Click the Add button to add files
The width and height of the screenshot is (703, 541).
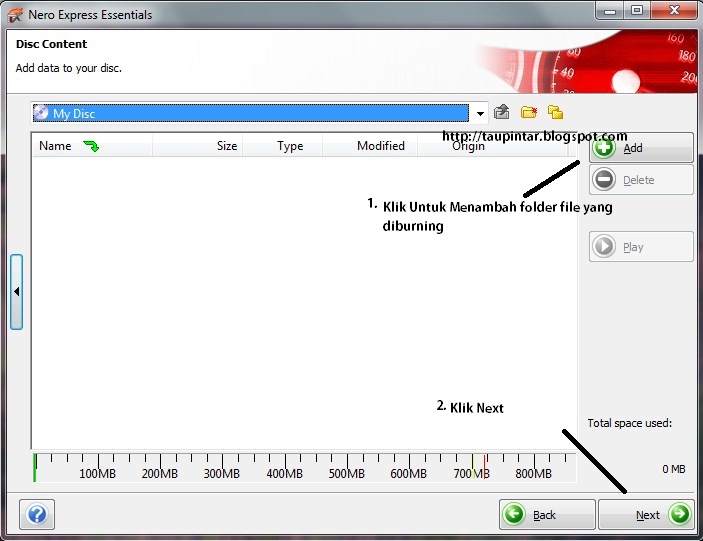(x=641, y=147)
